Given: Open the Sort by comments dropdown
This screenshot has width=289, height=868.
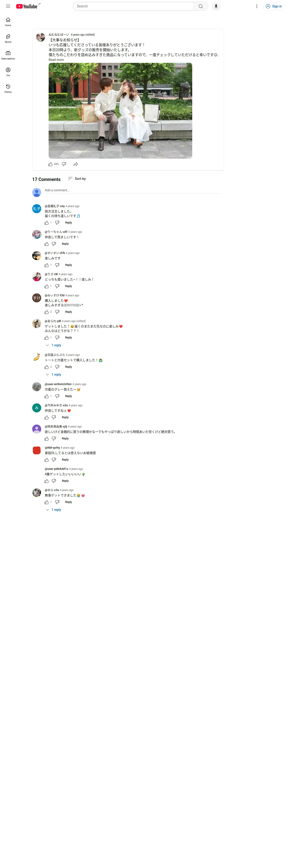Looking at the screenshot, I should tap(77, 179).
